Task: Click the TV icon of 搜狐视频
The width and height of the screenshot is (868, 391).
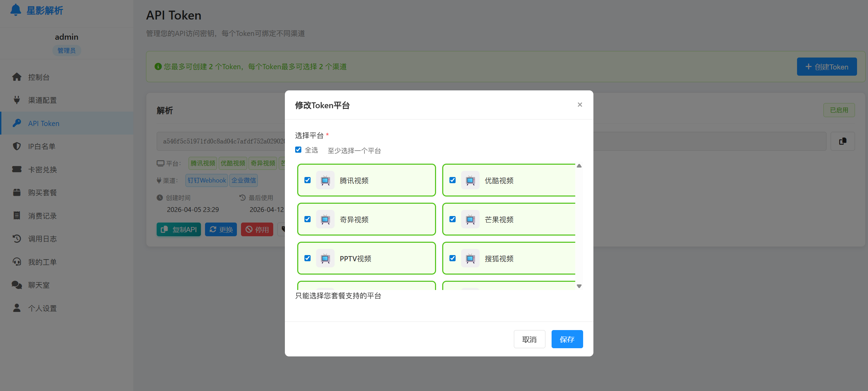Action: click(x=470, y=258)
